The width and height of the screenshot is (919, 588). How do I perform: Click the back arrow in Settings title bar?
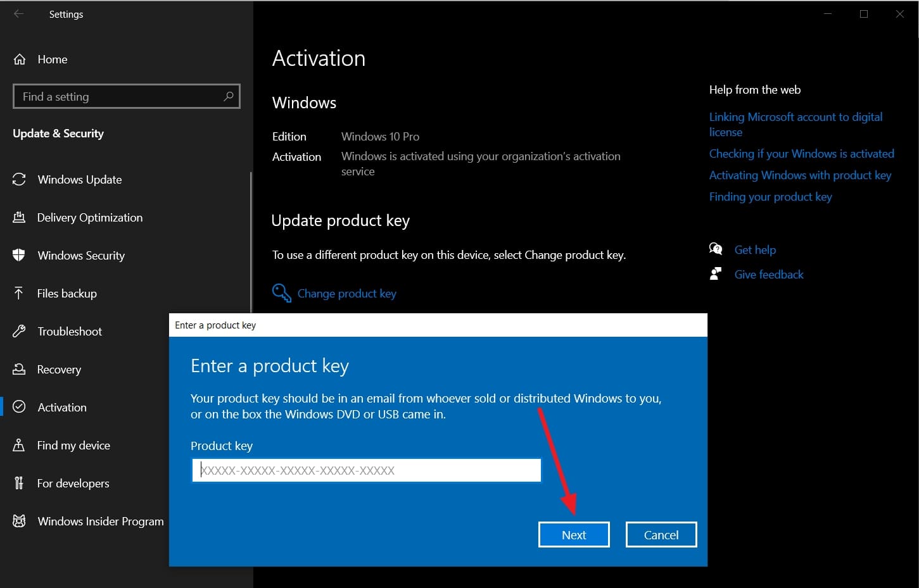point(18,13)
